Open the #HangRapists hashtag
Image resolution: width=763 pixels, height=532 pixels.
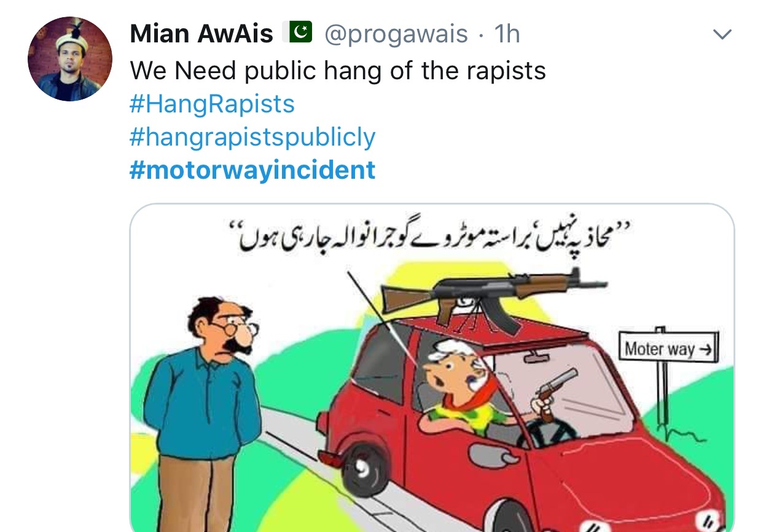(x=212, y=104)
